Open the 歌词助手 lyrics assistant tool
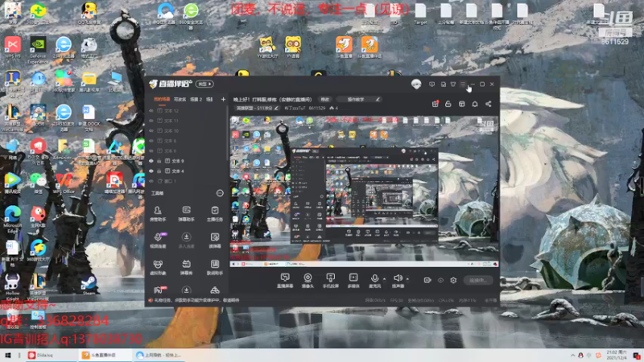Screen dimensions: 644x362 point(214,267)
